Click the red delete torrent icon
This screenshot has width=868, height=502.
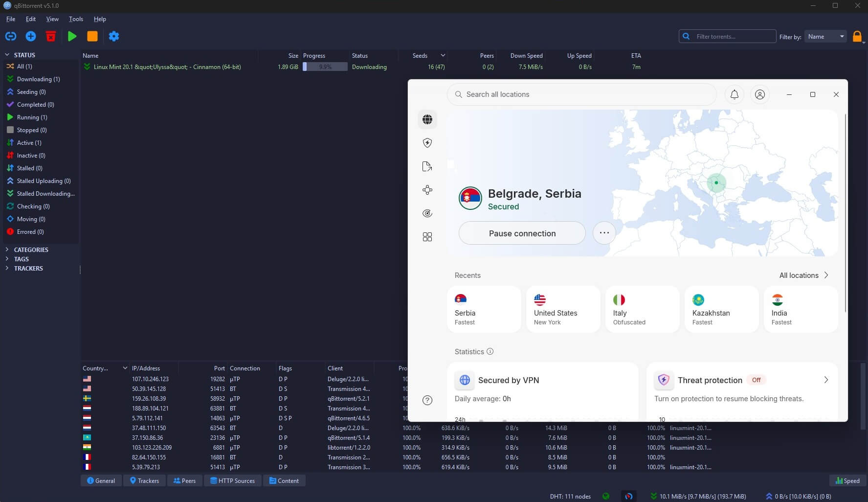[51, 36]
